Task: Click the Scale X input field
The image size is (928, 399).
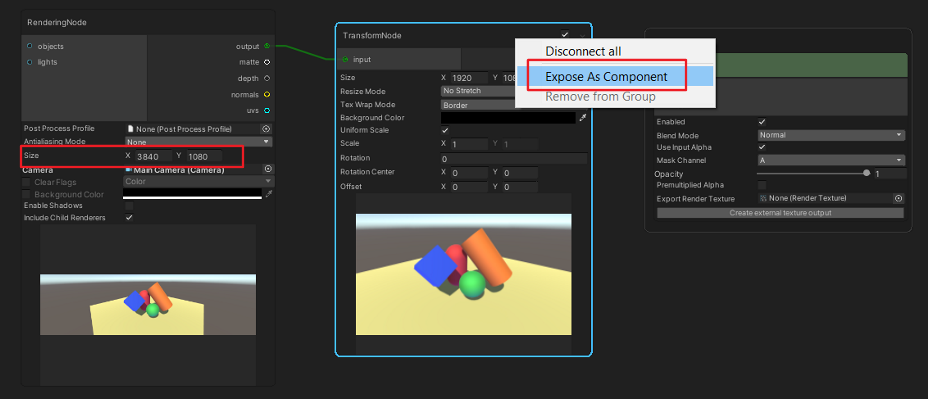Action: tap(469, 144)
